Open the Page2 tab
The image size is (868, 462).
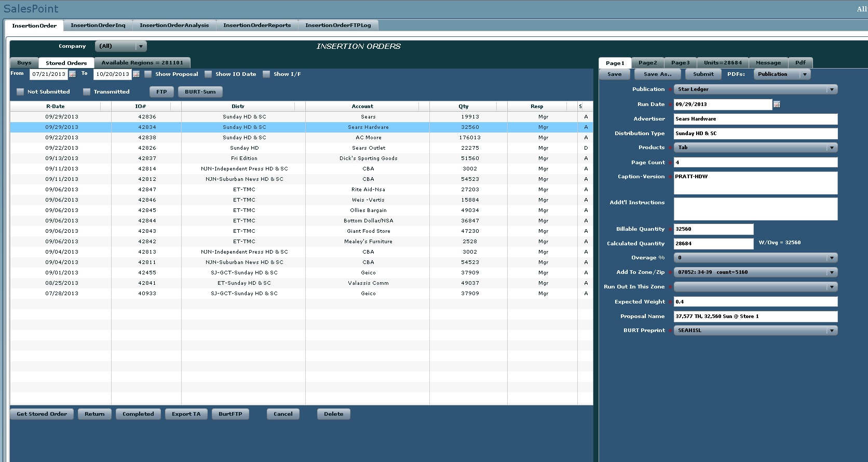(x=648, y=63)
